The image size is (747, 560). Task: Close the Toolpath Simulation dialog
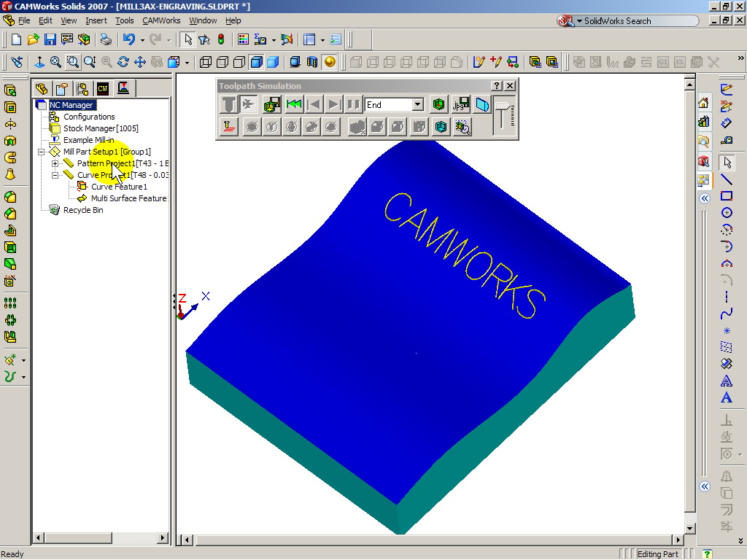pyautogui.click(x=510, y=86)
